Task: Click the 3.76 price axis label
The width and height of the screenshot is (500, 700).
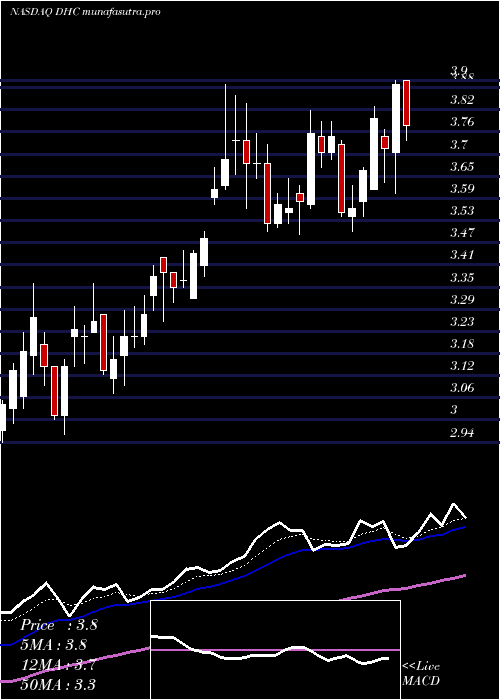Action: [462, 122]
